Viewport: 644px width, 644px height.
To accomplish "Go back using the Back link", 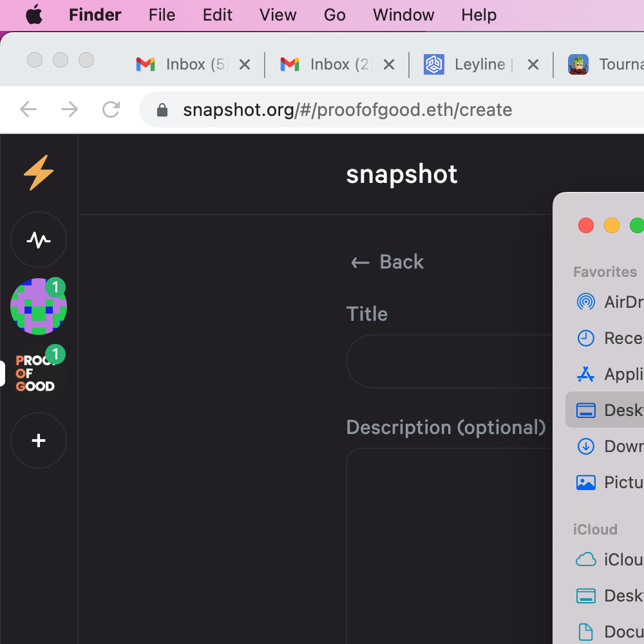I will coord(387,262).
